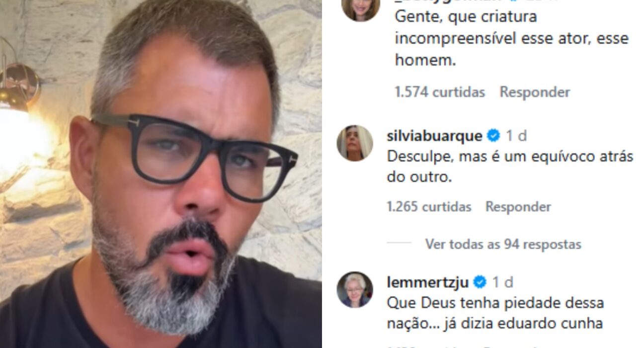The width and height of the screenshot is (644, 348).
Task: Open the lemmertzju profile avatar
Action: (355, 289)
